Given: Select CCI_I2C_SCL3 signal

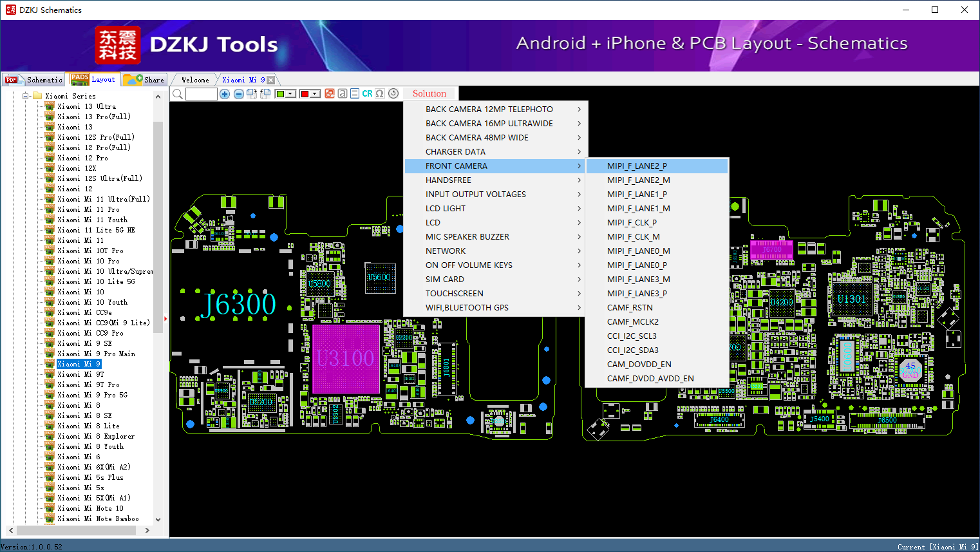Looking at the screenshot, I should [657, 336].
